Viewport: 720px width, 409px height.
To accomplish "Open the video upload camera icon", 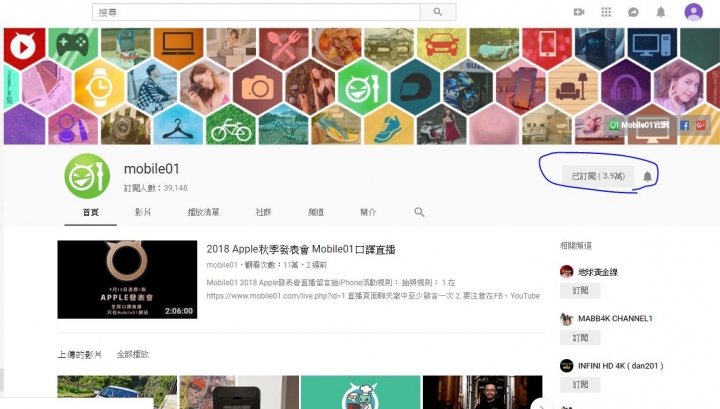I will (579, 12).
